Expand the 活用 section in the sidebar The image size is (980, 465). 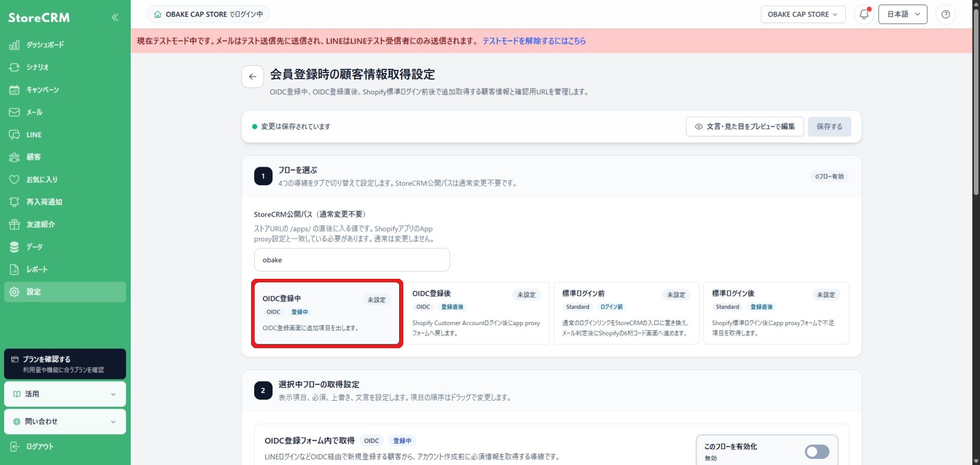tap(65, 394)
